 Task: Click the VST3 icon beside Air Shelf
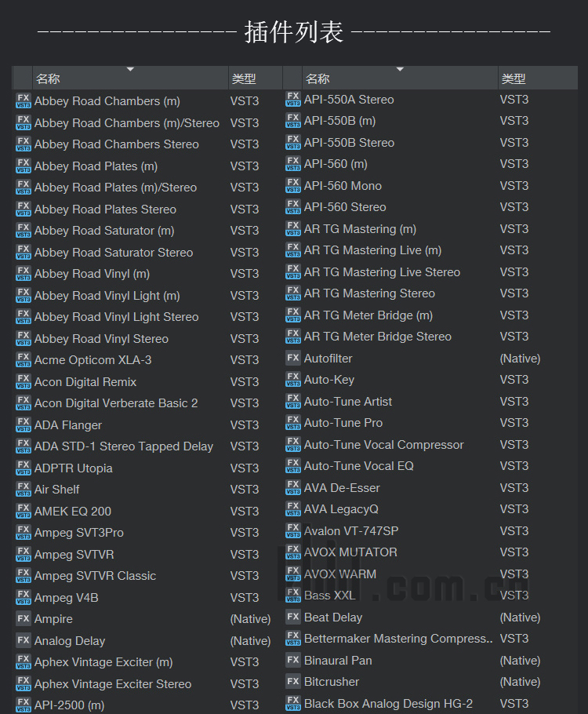coord(23,490)
